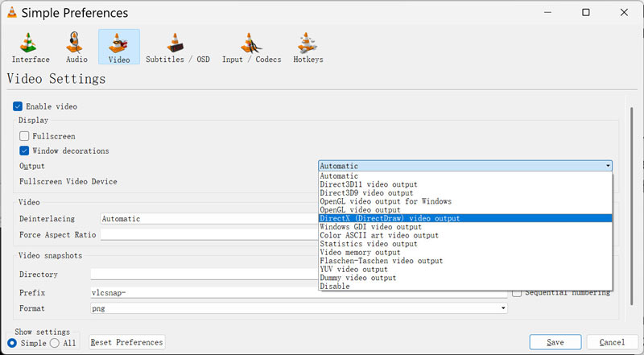The width and height of the screenshot is (644, 355).
Task: Open the Deinterlacing dropdown
Action: click(x=209, y=219)
